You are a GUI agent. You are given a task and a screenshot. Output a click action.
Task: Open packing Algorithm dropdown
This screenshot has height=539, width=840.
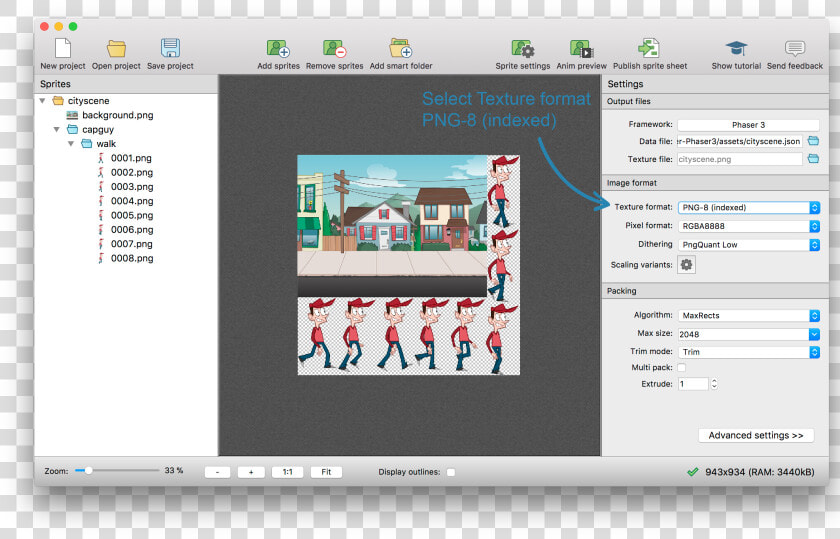coord(748,316)
